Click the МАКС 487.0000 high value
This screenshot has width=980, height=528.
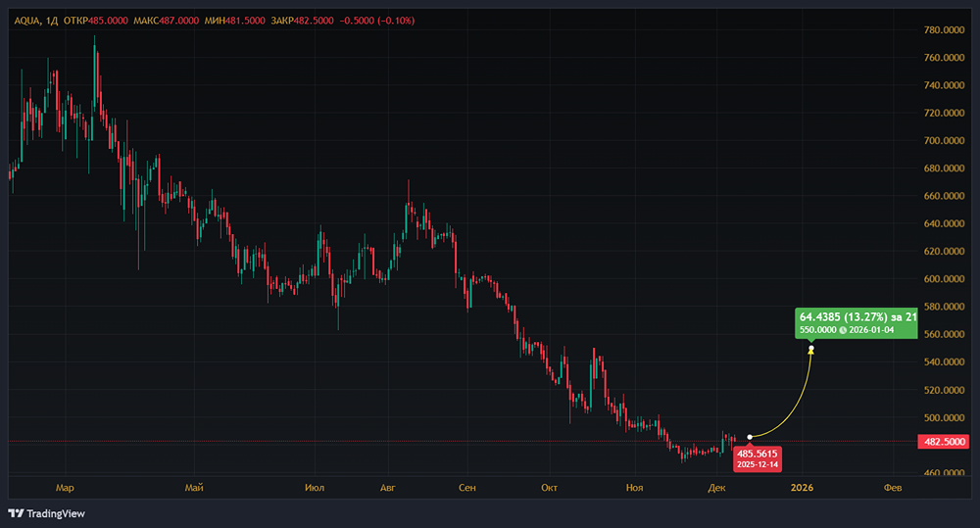click(167, 21)
